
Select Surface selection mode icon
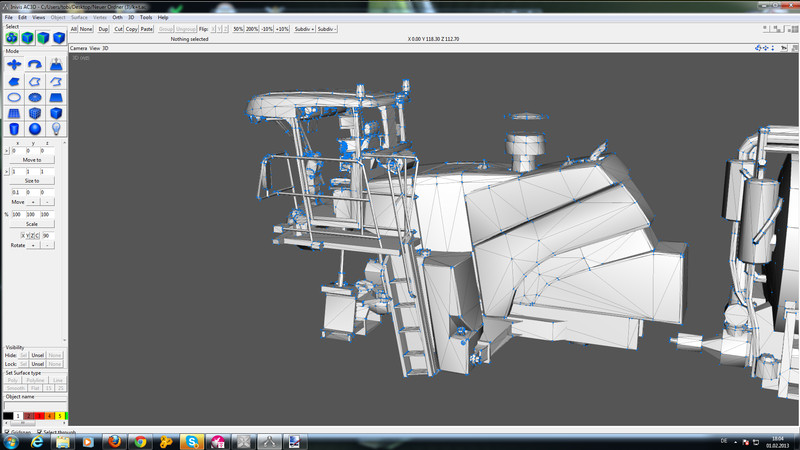(43, 38)
